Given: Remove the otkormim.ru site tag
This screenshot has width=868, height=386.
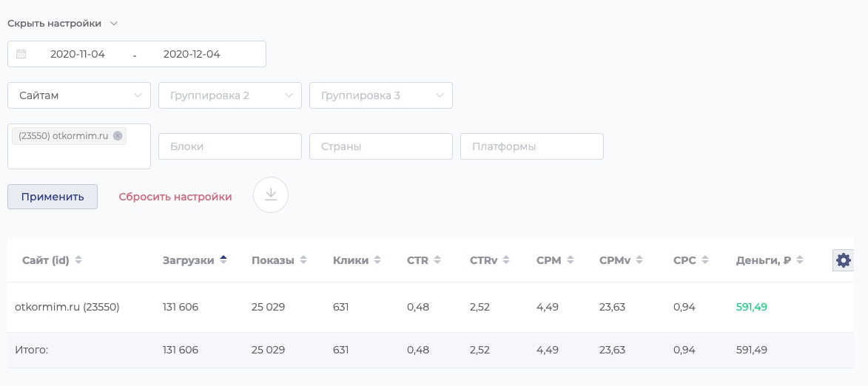Looking at the screenshot, I should pos(118,136).
